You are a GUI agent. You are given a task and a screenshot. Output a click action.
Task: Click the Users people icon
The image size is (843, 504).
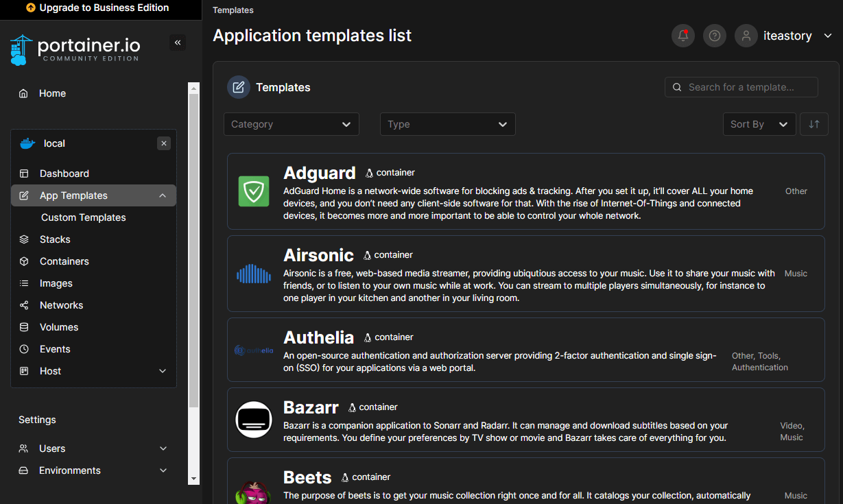pyautogui.click(x=23, y=448)
